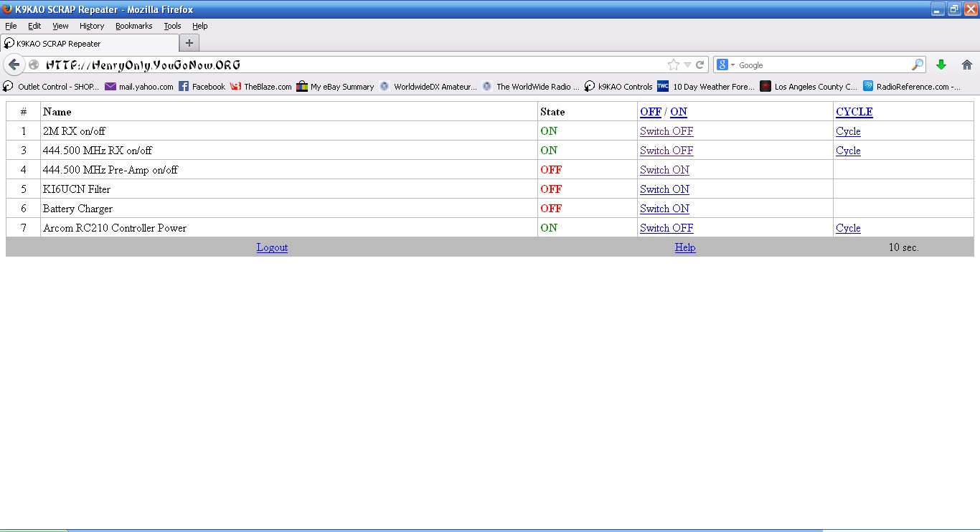
Task: Click the Logout link
Action: (272, 247)
